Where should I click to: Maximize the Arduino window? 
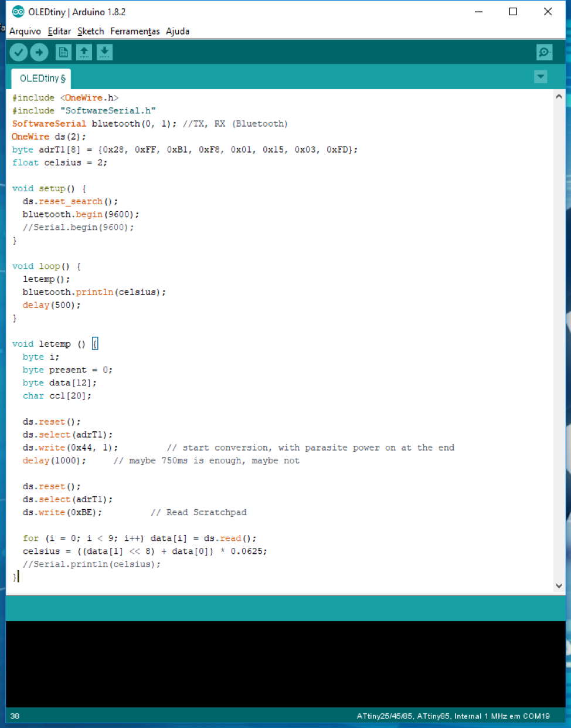tap(513, 12)
